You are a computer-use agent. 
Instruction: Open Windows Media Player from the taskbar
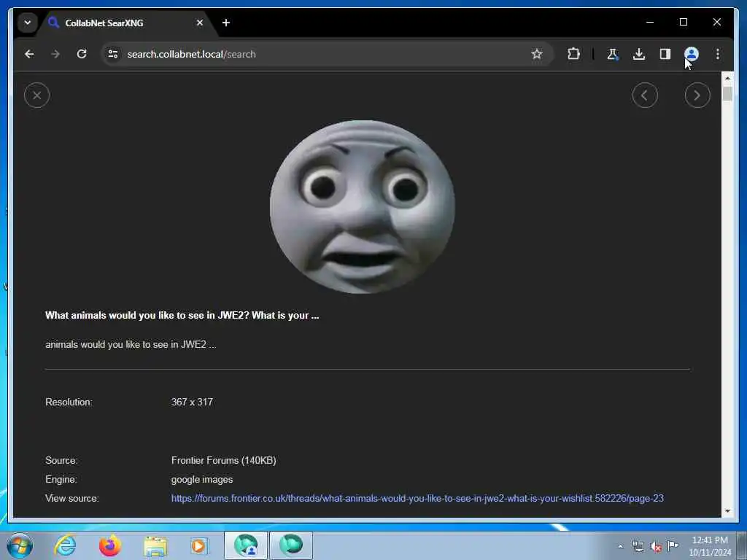[x=198, y=545]
